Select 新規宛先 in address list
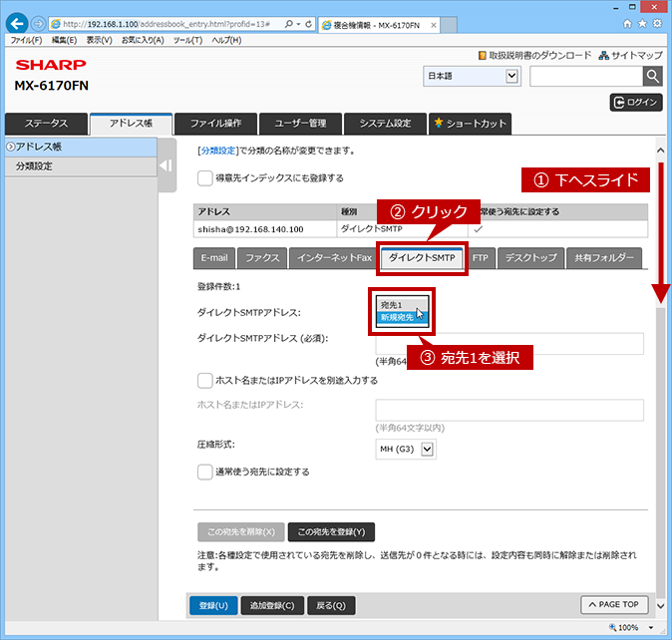 coord(402,317)
